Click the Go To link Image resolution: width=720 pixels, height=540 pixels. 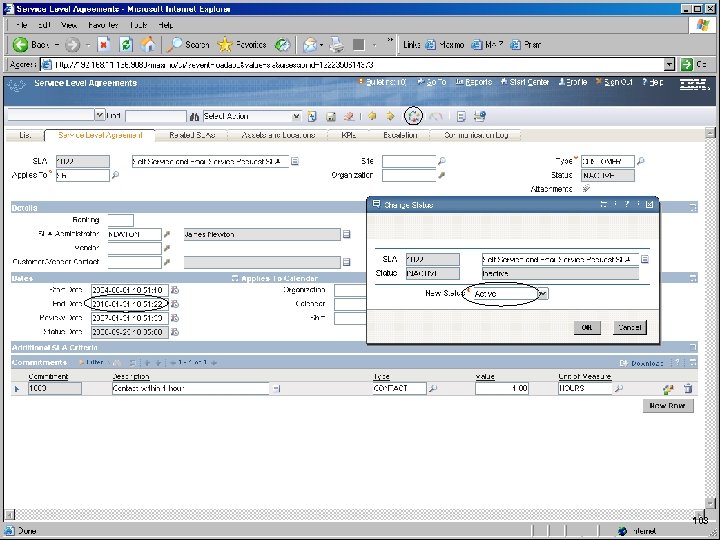436,82
